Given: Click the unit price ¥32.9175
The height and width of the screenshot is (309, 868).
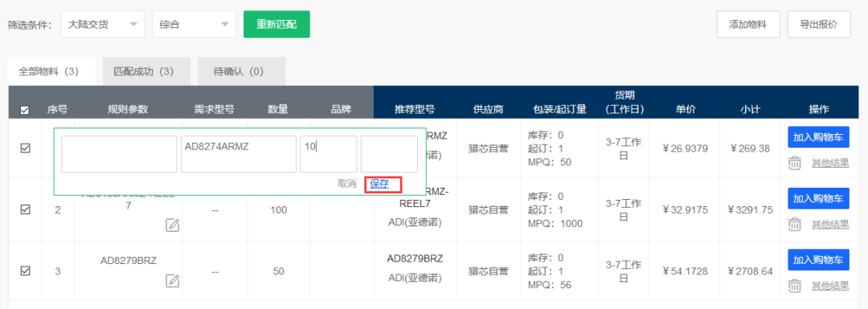Looking at the screenshot, I should [685, 210].
